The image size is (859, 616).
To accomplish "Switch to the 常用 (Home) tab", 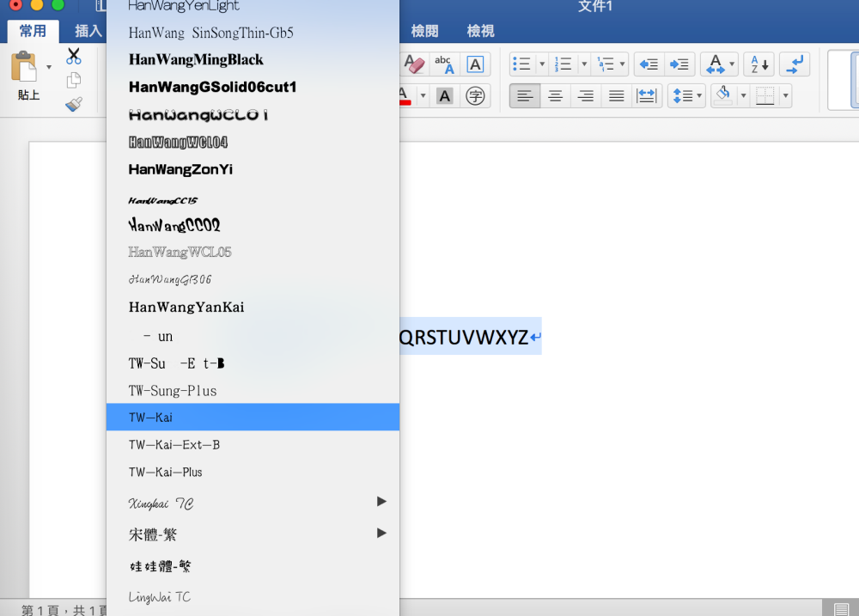I will pos(33,31).
